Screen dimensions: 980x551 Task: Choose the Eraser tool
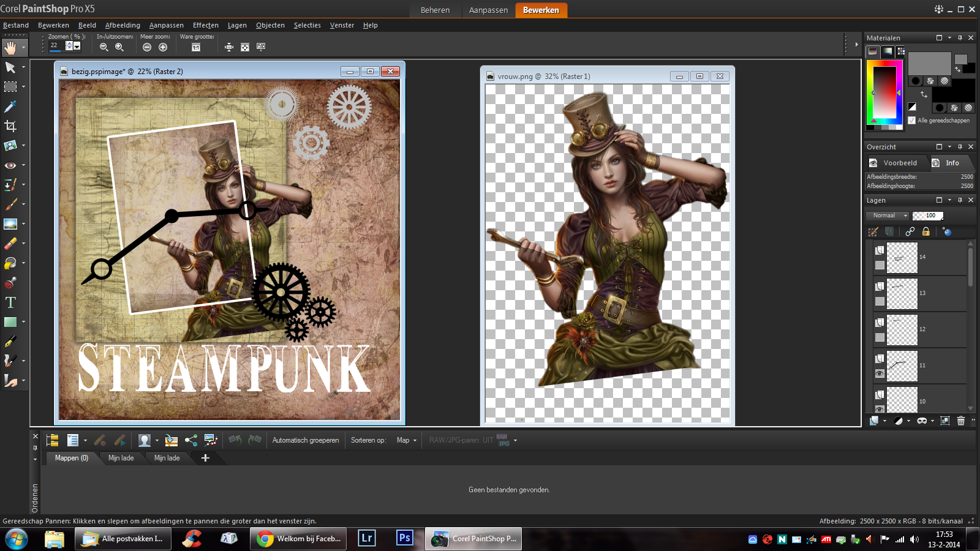10,244
